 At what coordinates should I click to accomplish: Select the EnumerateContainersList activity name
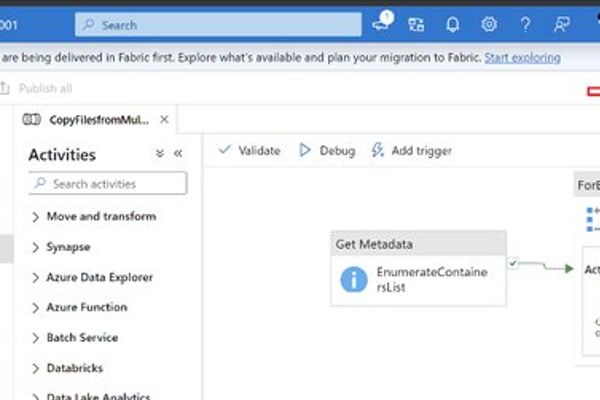coord(432,279)
